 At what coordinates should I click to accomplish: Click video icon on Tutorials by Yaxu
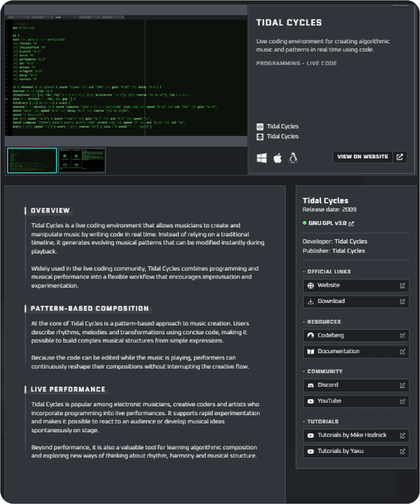pyautogui.click(x=311, y=451)
